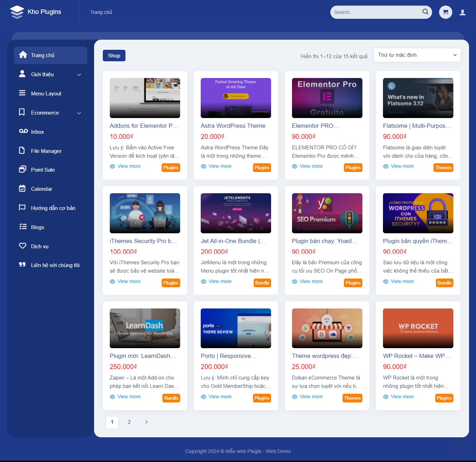476x462 pixels.
Task: Open the shopping cart icon
Action: 445,12
